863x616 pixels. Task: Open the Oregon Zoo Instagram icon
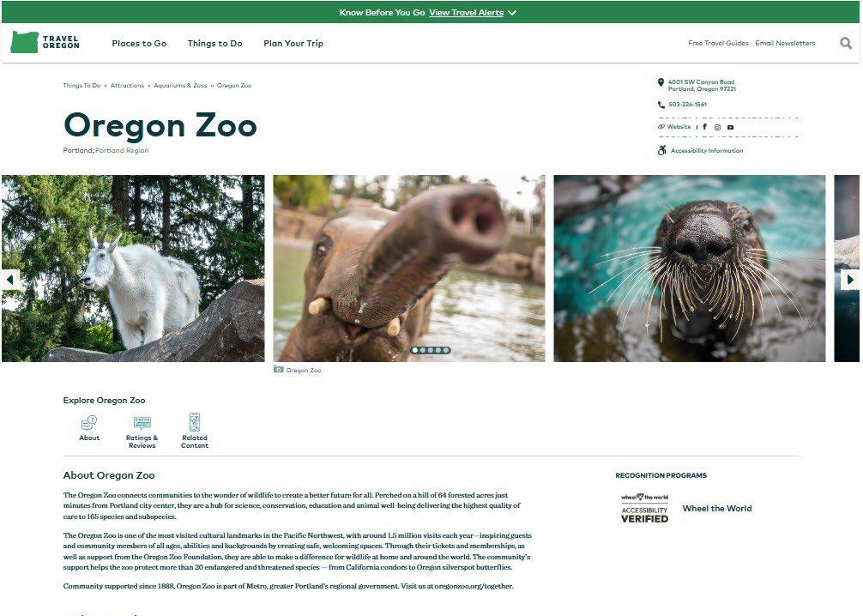[x=717, y=127]
